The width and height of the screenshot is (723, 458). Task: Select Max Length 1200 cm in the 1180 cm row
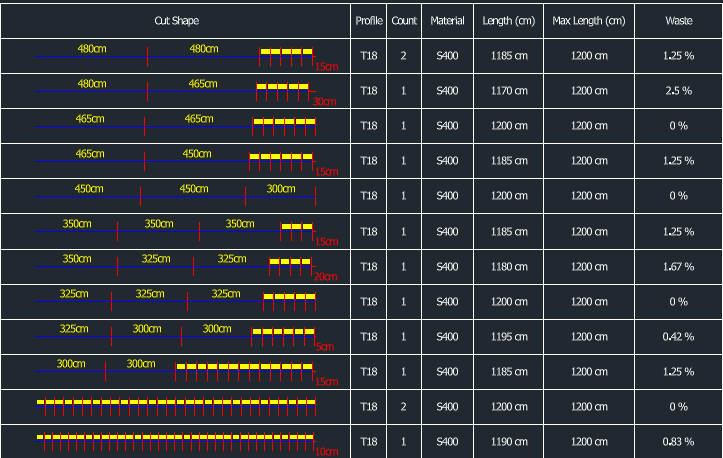[589, 267]
